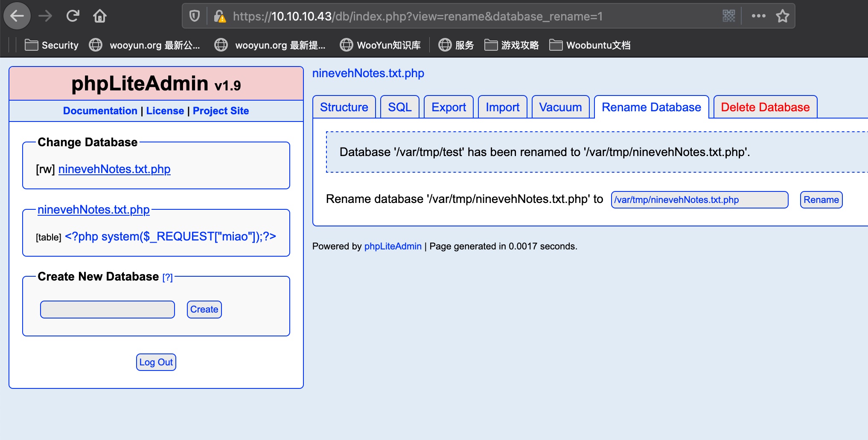Open the Vacuum tab
The height and width of the screenshot is (440, 868).
point(560,107)
